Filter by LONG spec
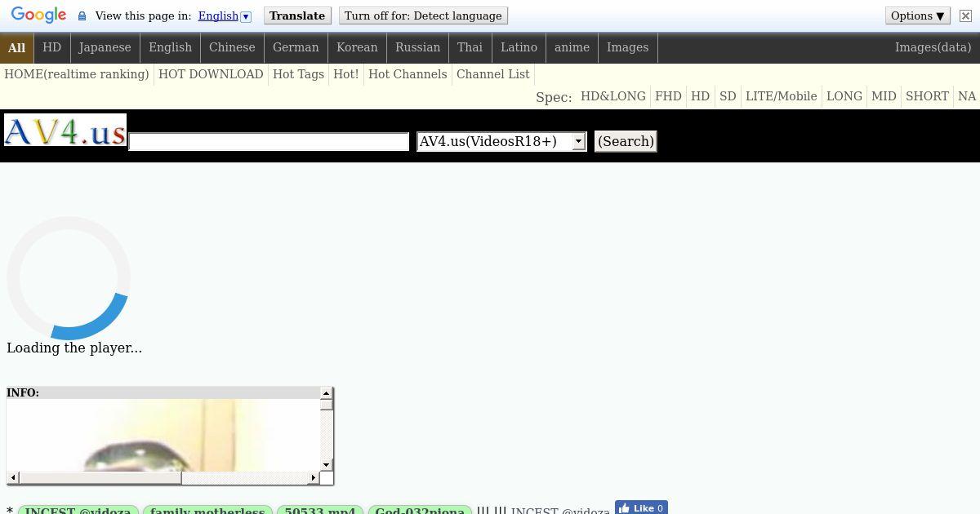This screenshot has width=980, height=514. tap(844, 96)
